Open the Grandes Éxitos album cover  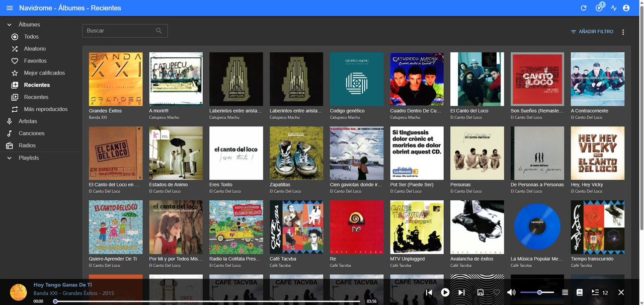(x=116, y=79)
